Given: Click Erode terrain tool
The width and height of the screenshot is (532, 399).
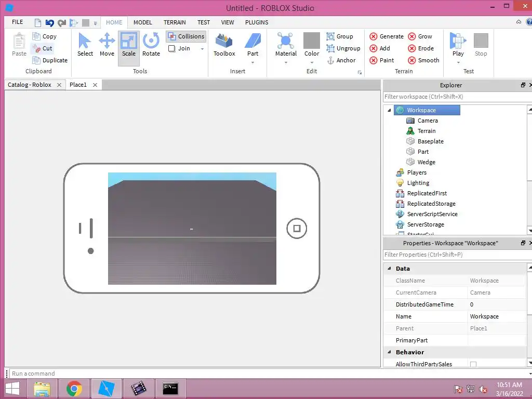Looking at the screenshot, I should click(x=421, y=48).
